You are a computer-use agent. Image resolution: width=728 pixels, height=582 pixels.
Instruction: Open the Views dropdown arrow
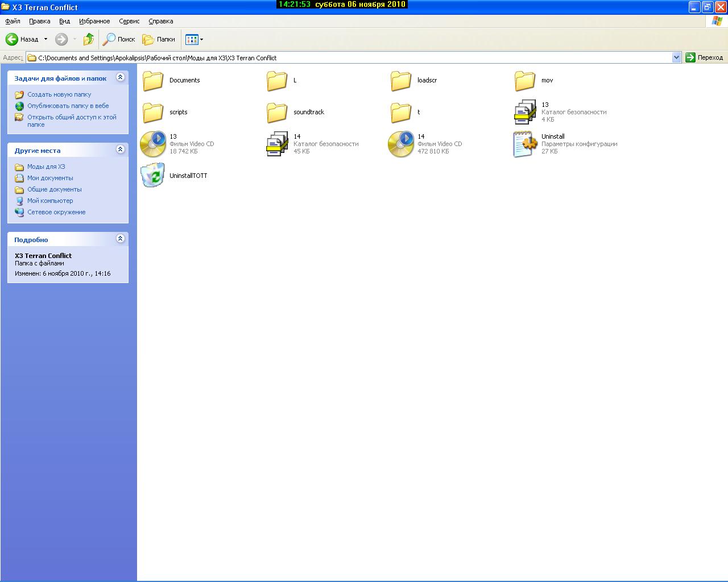[x=201, y=40]
